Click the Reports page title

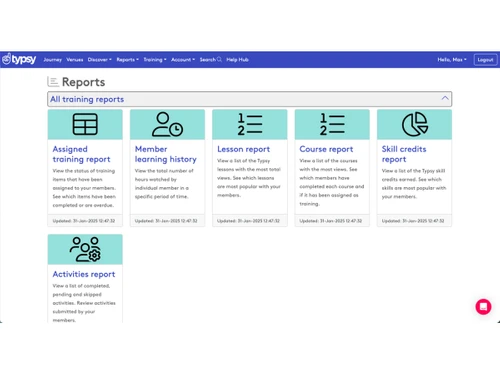[x=83, y=82]
